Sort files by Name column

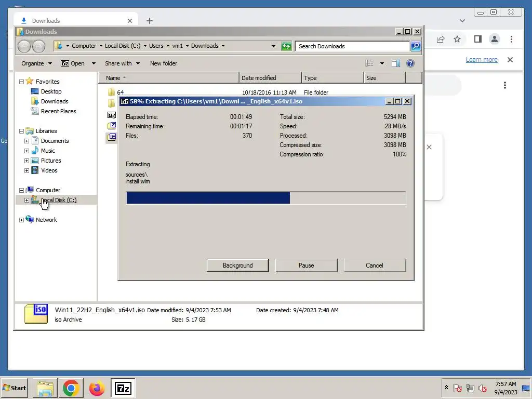point(169,78)
